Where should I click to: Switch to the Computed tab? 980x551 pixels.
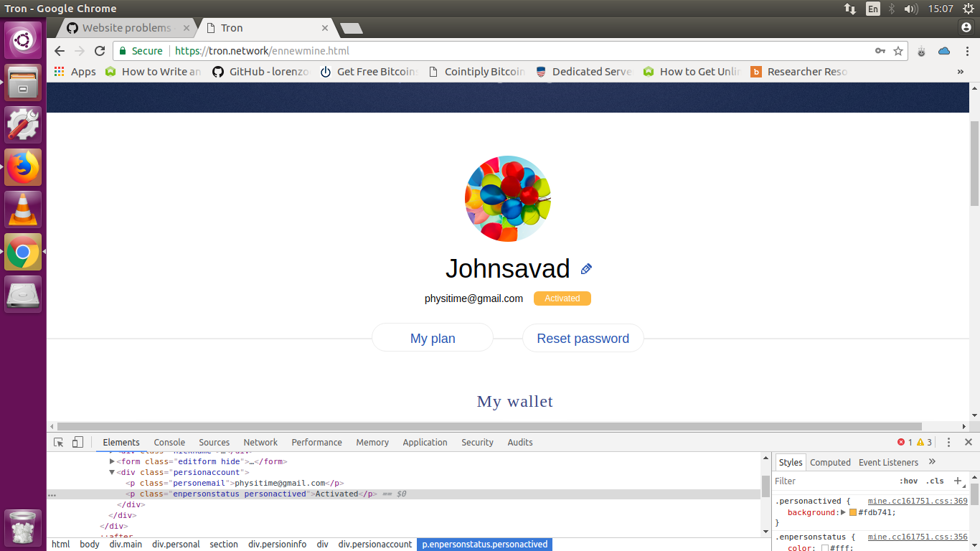830,462
